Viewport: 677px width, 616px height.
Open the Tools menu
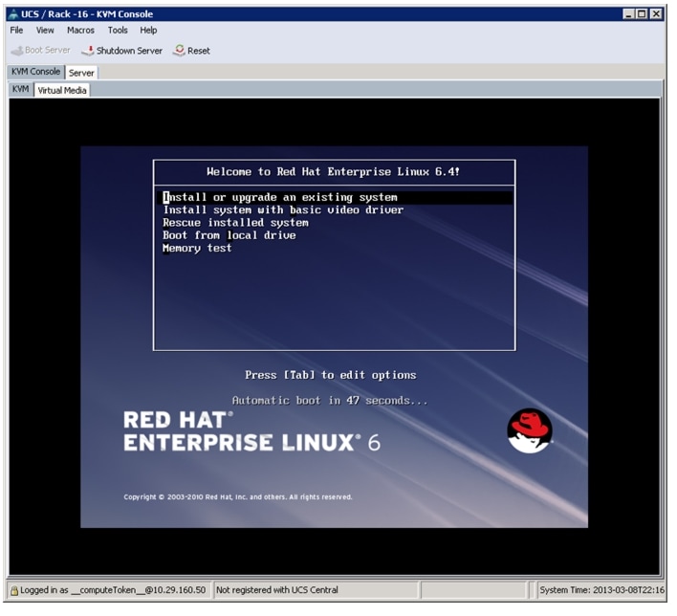[118, 31]
